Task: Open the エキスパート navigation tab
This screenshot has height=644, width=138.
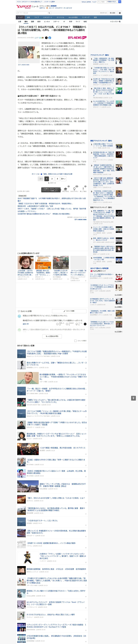Action: click(48, 17)
